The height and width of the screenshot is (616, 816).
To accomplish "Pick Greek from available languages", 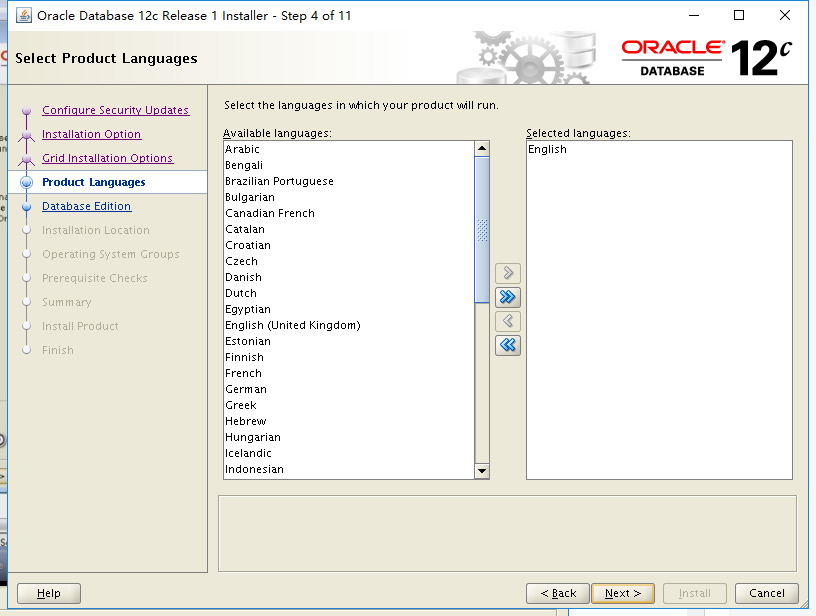I will (x=349, y=405).
